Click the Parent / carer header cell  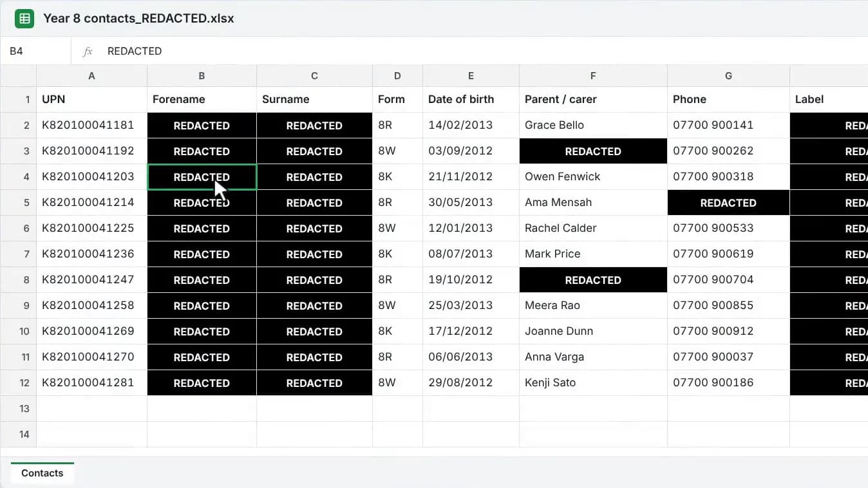pyautogui.click(x=593, y=100)
